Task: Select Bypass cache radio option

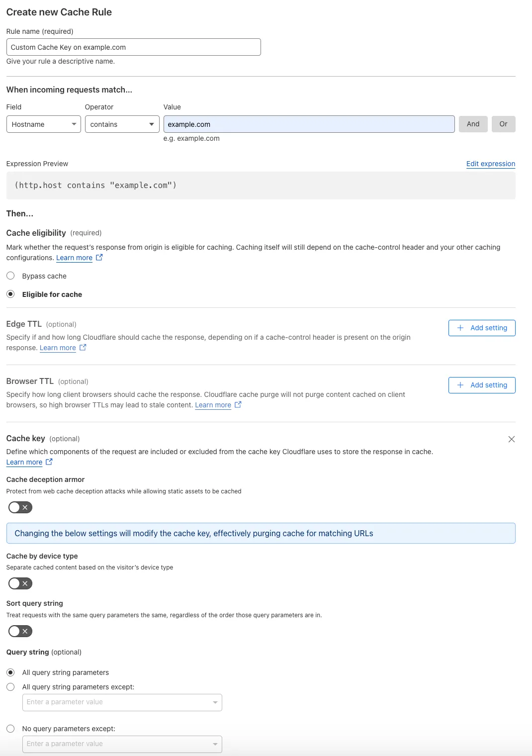Action: [x=10, y=276]
